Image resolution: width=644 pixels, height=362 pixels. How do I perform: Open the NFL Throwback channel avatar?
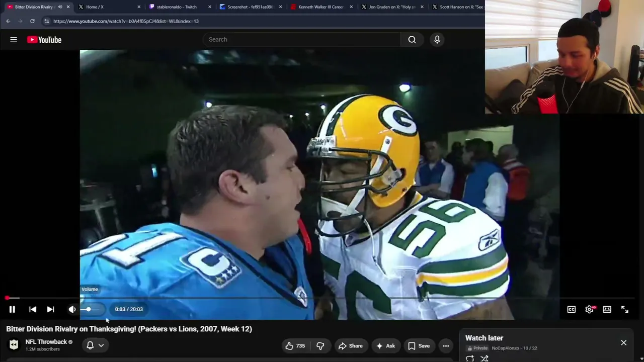pyautogui.click(x=14, y=345)
